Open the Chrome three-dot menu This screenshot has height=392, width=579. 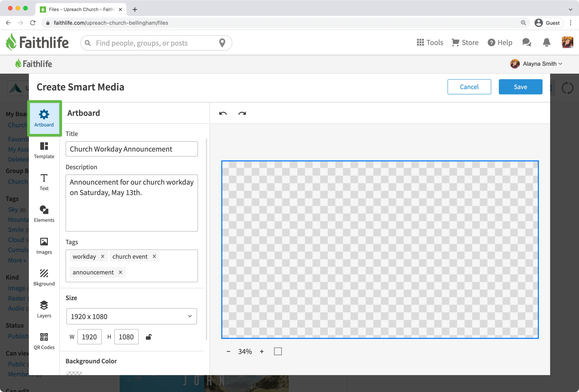570,23
